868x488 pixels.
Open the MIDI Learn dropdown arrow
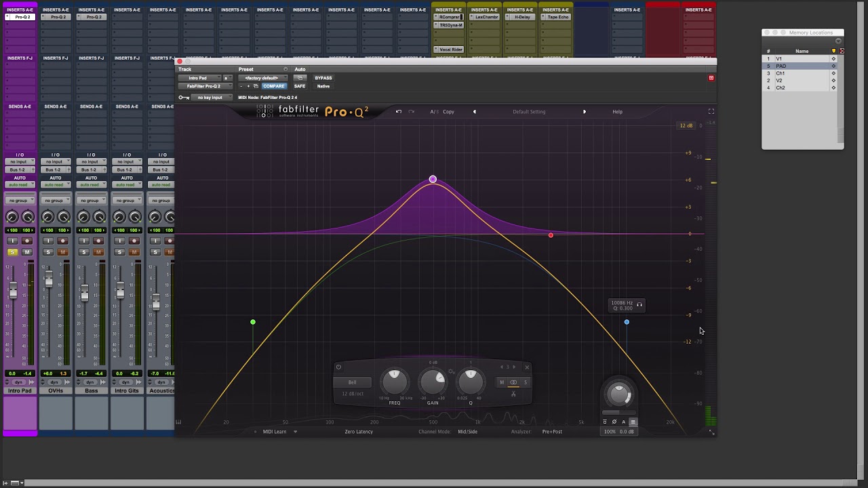pos(295,432)
